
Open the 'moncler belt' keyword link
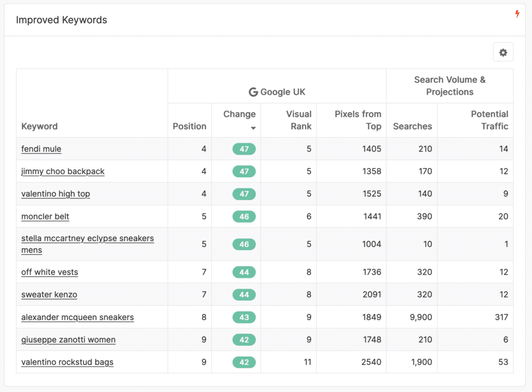pos(45,217)
